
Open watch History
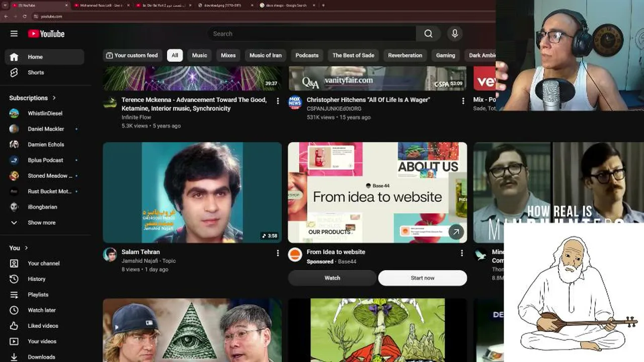pos(44,279)
